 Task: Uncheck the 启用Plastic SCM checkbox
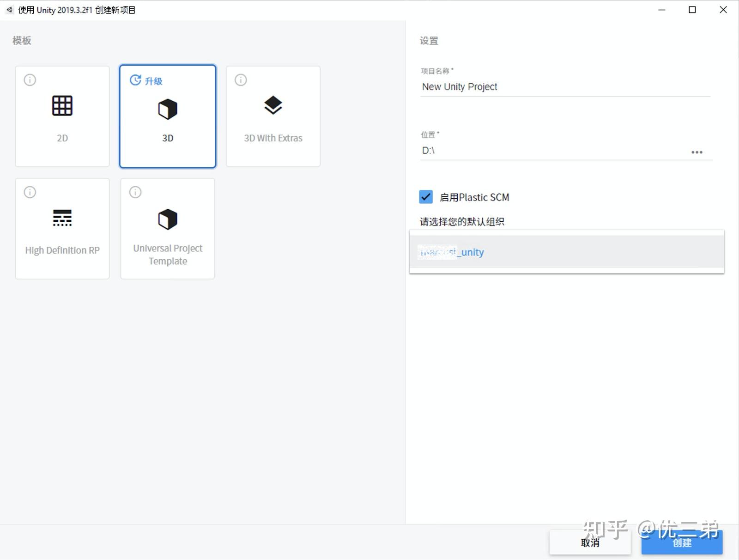[x=425, y=197]
